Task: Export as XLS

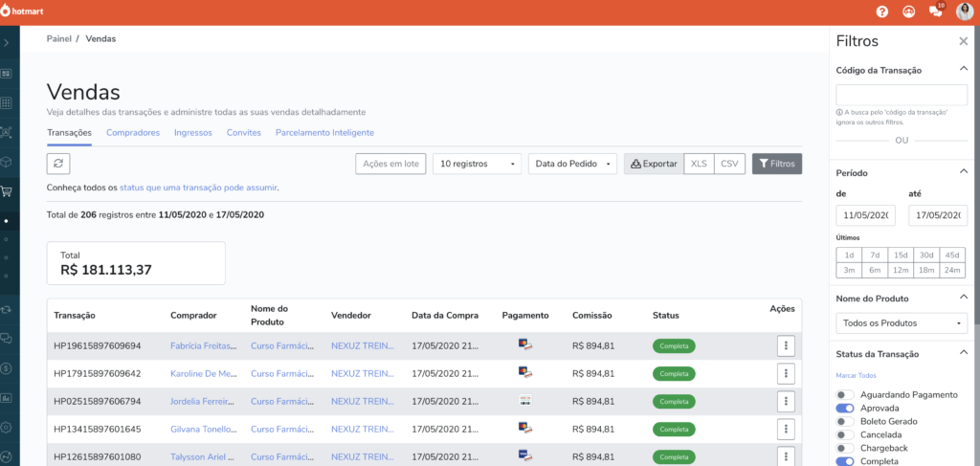Action: click(699, 164)
